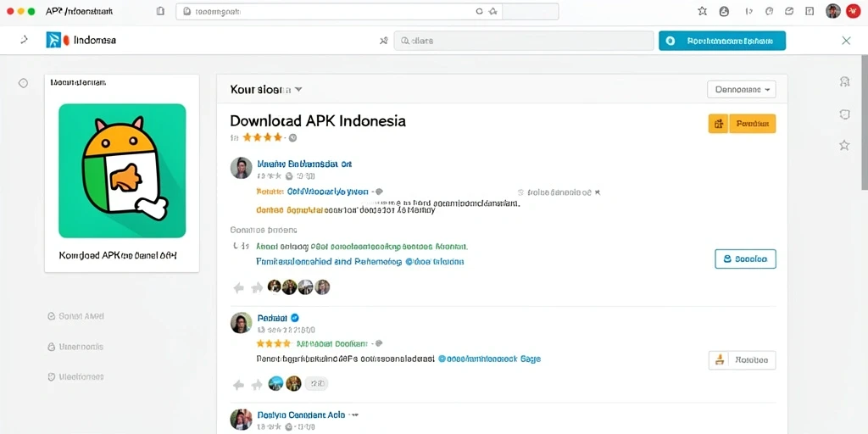Click the left reply arrow under the Padaiat review

pos(239,384)
